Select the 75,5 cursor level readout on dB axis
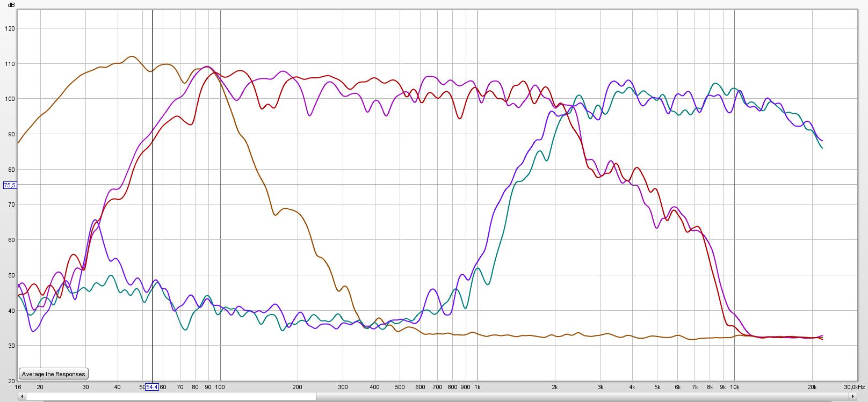This screenshot has width=868, height=402. [10, 185]
